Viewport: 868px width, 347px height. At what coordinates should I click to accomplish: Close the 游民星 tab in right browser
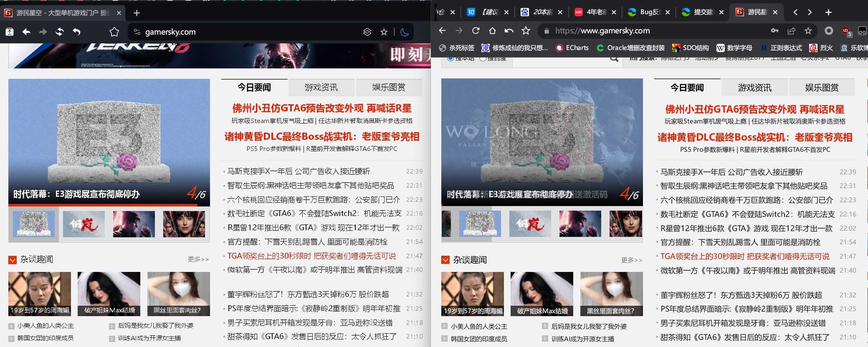[775, 12]
